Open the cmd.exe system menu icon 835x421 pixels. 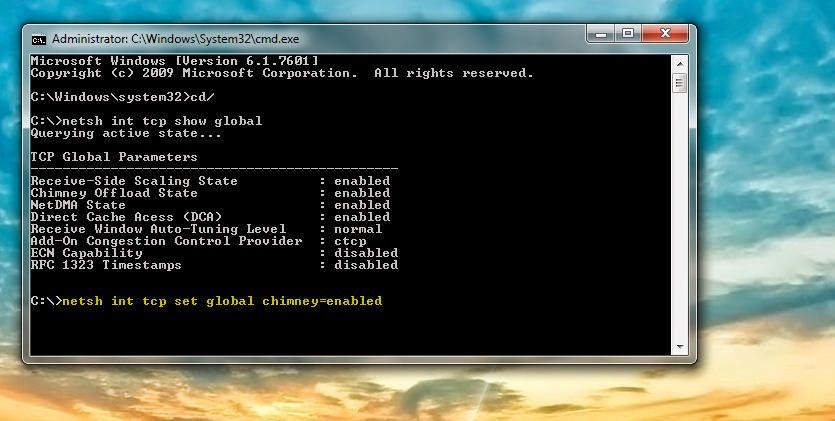[x=38, y=39]
